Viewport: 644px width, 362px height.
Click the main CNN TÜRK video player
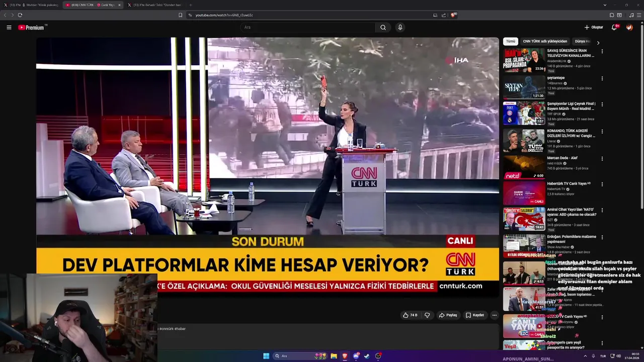(268, 167)
